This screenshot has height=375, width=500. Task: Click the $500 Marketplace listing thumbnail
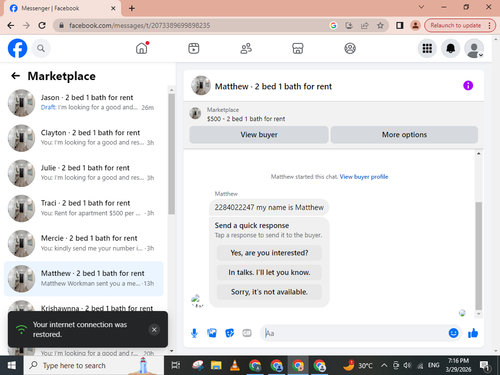195,113
